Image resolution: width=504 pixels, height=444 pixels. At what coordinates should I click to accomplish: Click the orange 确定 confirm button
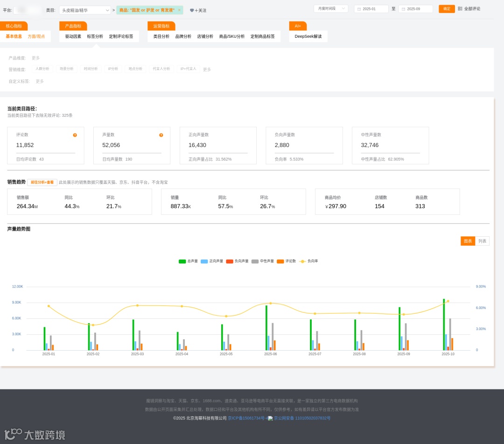[447, 9]
